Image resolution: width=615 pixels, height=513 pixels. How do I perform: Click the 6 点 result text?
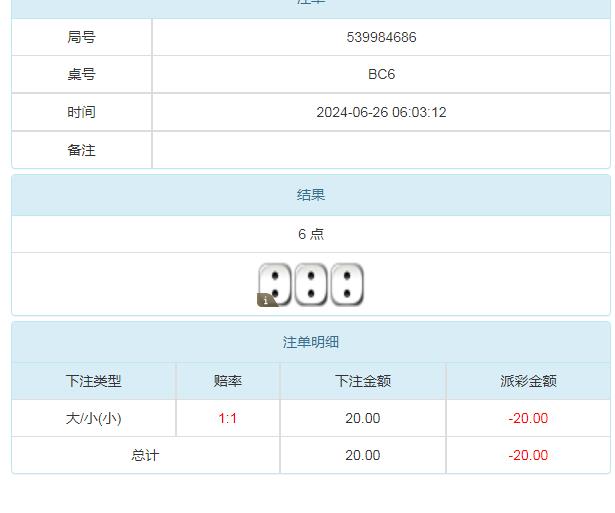(x=311, y=234)
